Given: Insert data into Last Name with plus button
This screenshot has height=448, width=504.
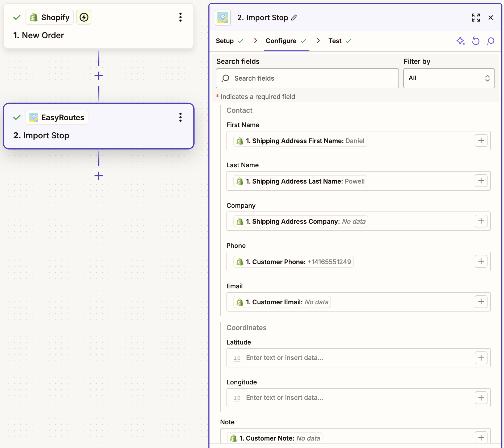Looking at the screenshot, I should 481,181.
